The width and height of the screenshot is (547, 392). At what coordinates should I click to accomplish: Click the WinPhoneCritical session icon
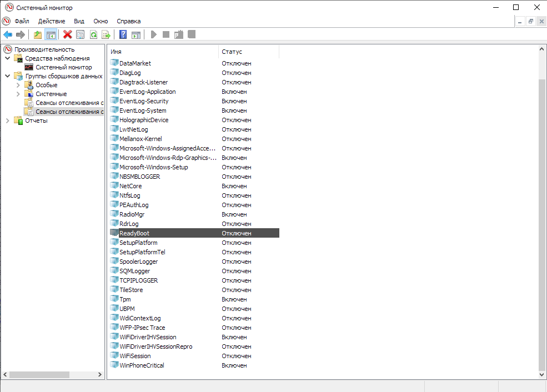tap(114, 365)
